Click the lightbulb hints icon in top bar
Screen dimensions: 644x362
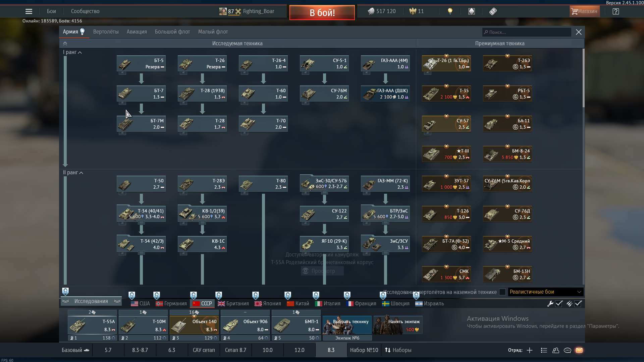[450, 11]
